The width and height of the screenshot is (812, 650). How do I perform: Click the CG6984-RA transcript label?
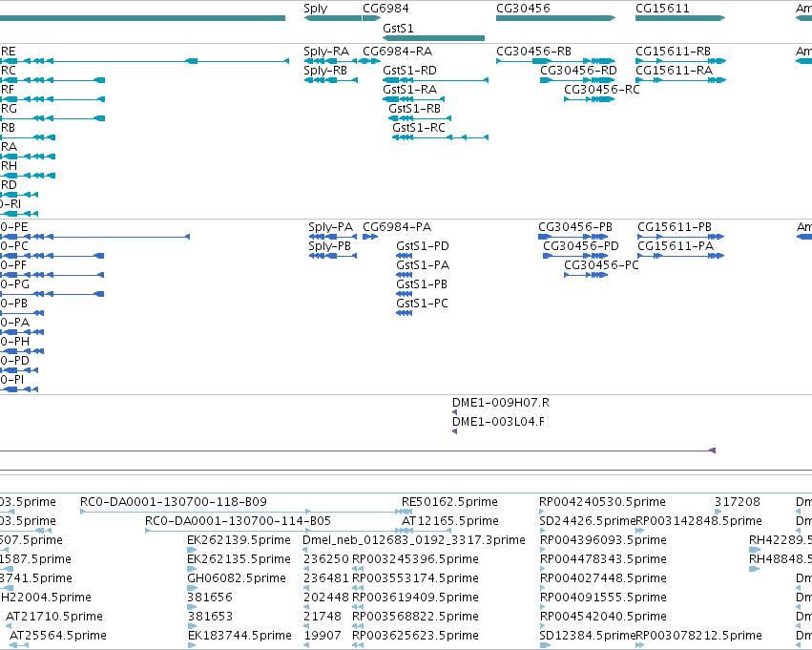[x=397, y=52]
